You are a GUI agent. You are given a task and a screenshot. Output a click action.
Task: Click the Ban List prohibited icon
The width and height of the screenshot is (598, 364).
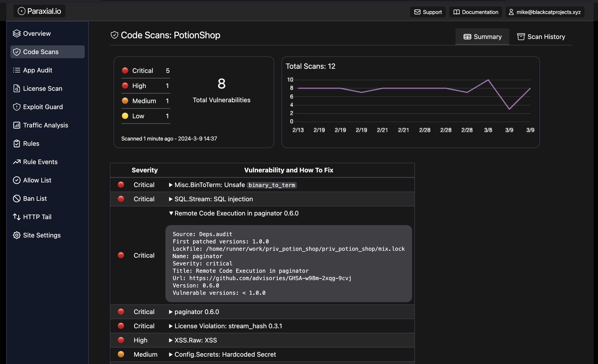pyautogui.click(x=17, y=199)
